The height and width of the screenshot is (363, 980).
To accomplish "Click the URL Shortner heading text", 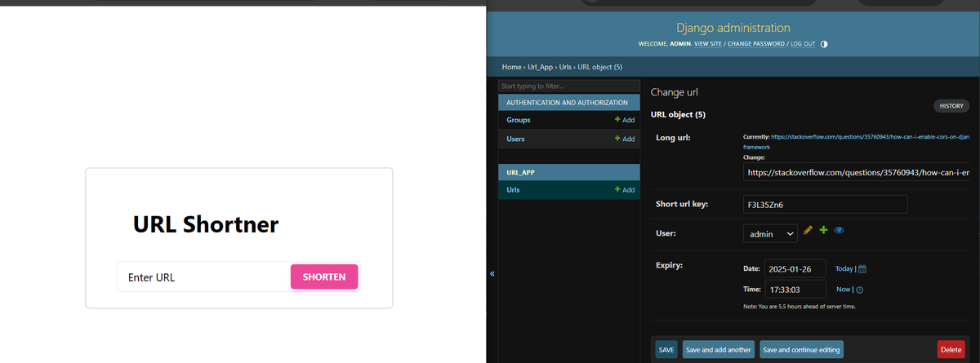I will pos(206,224).
